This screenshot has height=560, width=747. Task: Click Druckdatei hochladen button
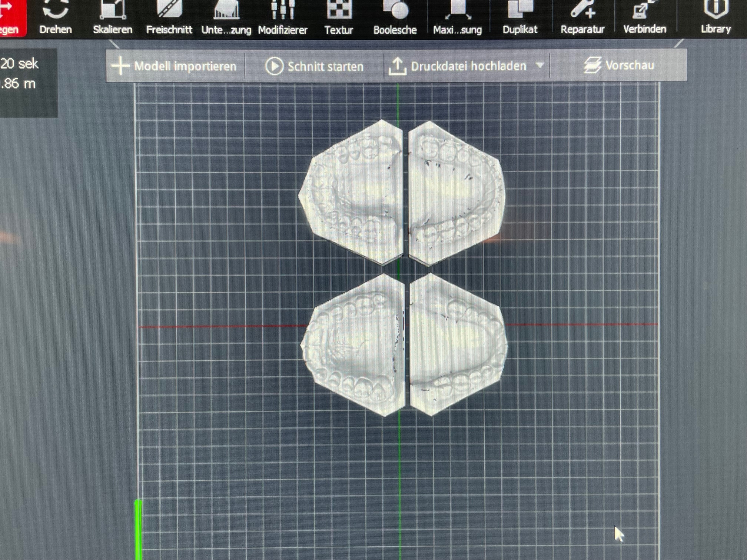click(x=458, y=66)
